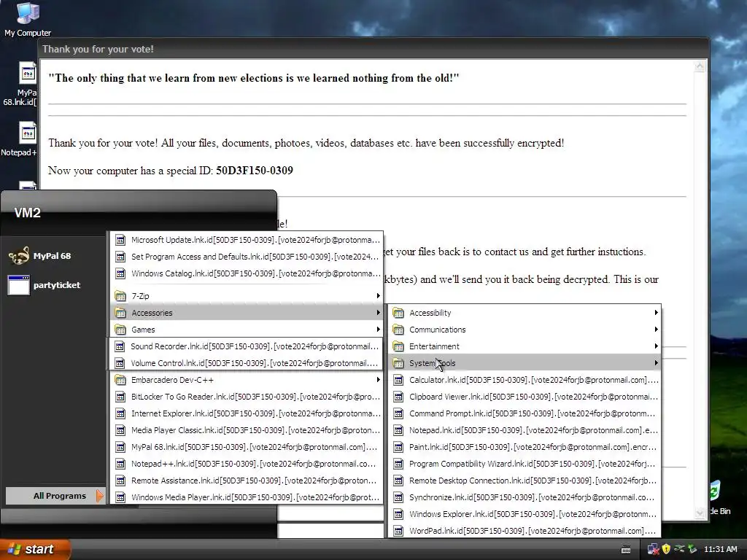
Task: Click the 7-Zip folder icon
Action: pyautogui.click(x=120, y=296)
